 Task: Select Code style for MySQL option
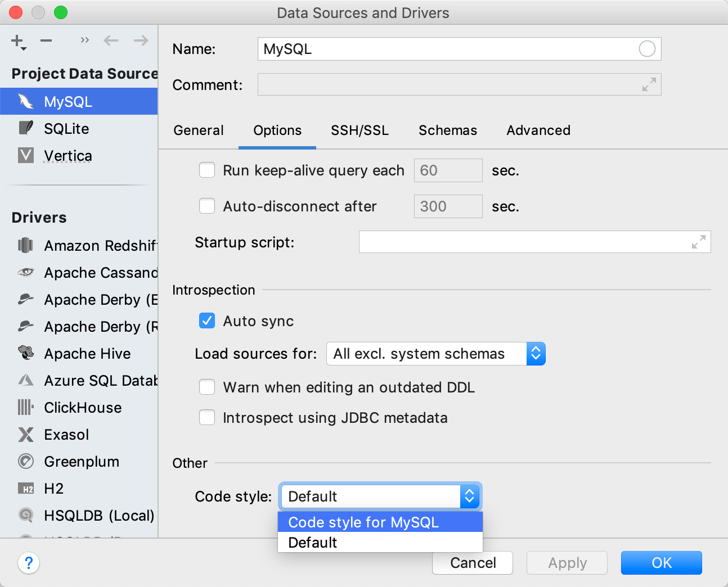point(363,522)
